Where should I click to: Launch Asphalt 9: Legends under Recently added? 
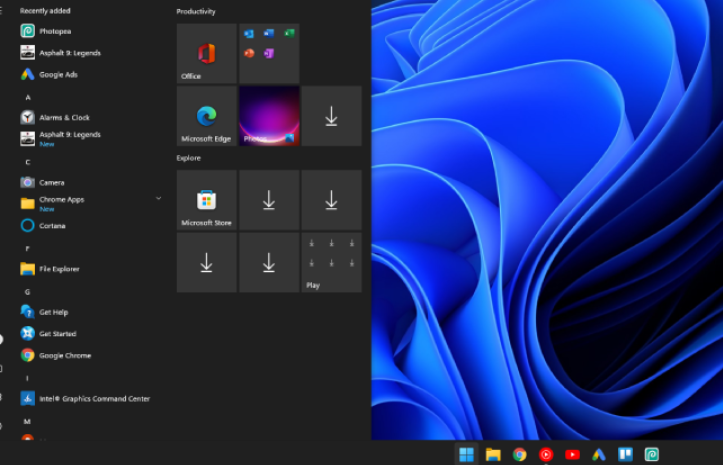(90, 53)
